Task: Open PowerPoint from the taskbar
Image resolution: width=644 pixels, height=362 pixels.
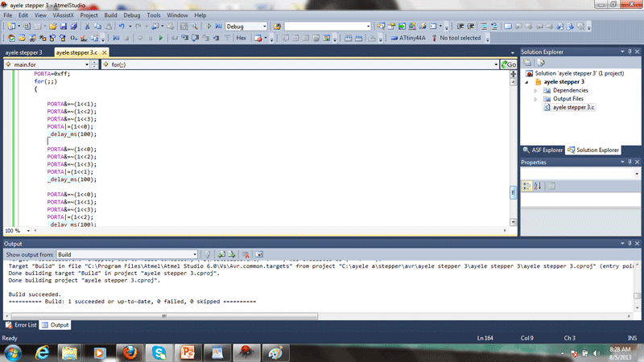Action: click(x=188, y=352)
